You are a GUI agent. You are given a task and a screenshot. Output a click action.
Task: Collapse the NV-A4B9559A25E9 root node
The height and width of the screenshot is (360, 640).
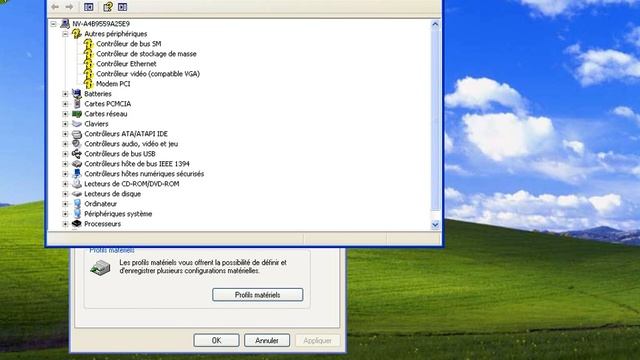[x=53, y=24]
